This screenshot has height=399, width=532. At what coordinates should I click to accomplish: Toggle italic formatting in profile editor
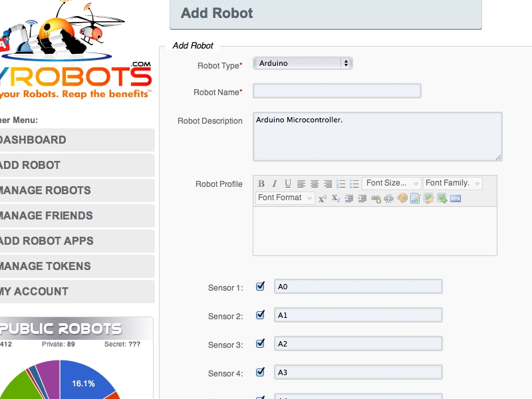(275, 184)
